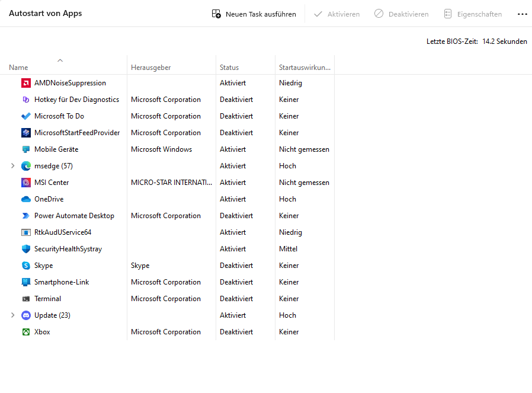Click Neuen Task ausführen

click(x=254, y=14)
